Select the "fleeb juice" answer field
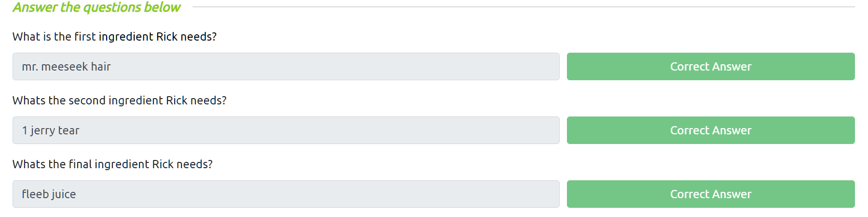The width and height of the screenshot is (868, 217). [x=286, y=194]
